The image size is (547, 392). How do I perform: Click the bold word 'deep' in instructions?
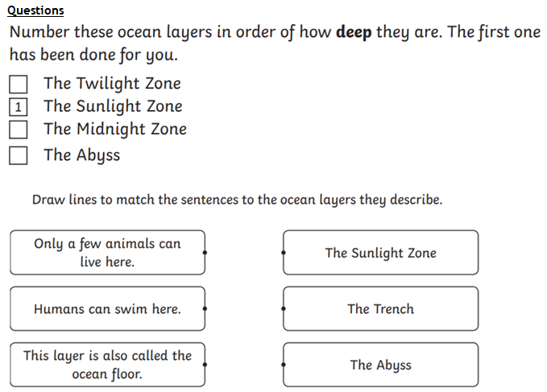point(354,32)
